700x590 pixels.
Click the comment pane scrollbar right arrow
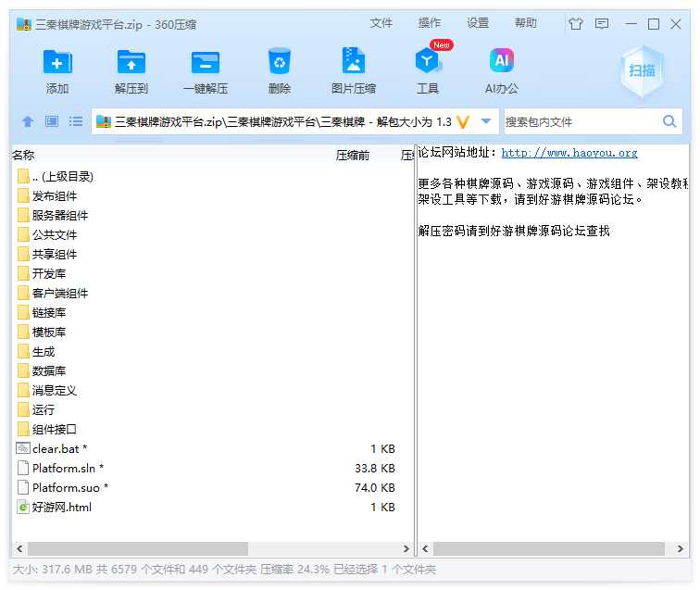pyautogui.click(x=680, y=548)
